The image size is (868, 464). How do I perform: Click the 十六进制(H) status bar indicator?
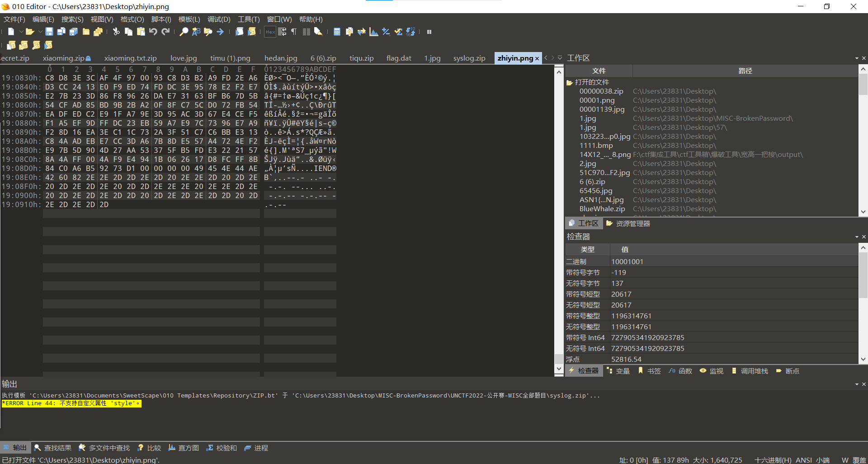tap(773, 460)
